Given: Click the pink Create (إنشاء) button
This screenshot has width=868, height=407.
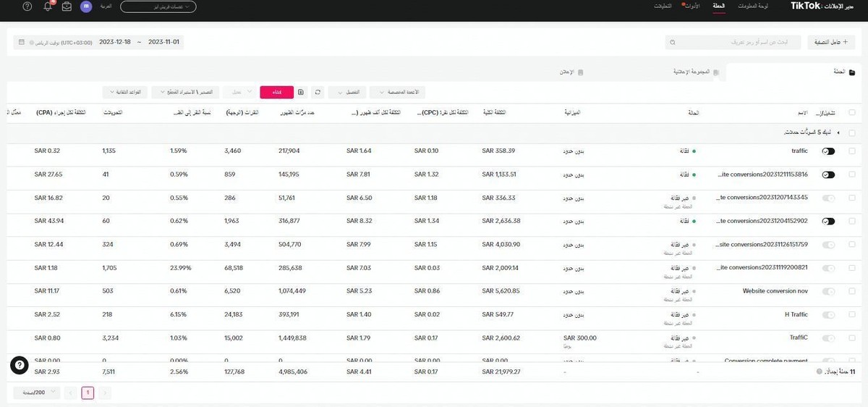Looking at the screenshot, I should (276, 93).
